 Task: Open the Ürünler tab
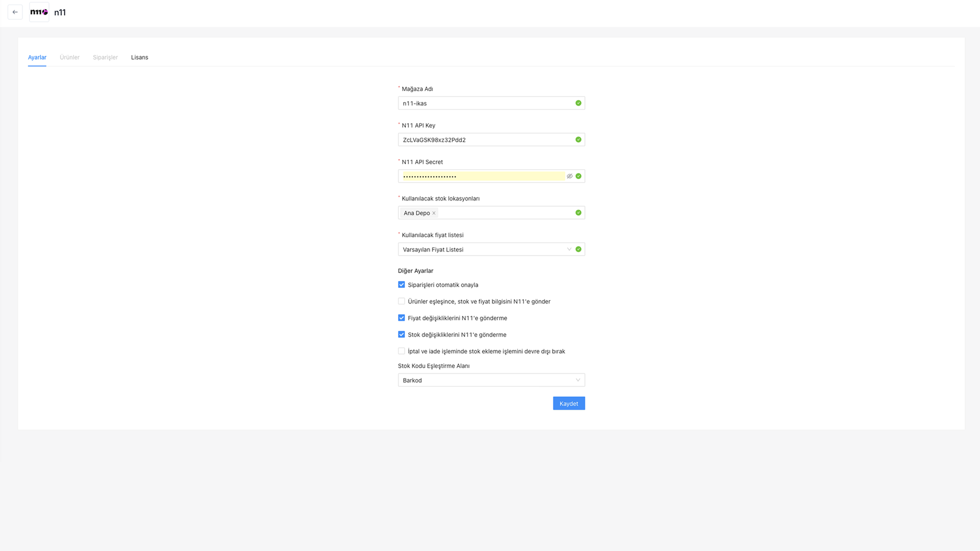69,57
